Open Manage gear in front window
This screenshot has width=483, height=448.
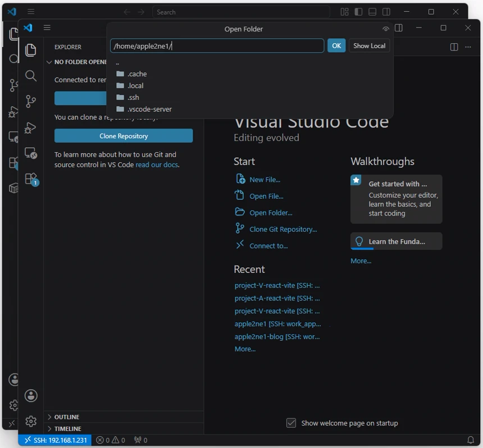click(31, 421)
